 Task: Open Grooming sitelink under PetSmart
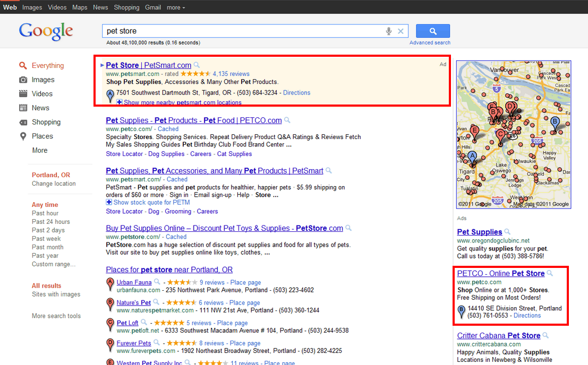(x=178, y=212)
